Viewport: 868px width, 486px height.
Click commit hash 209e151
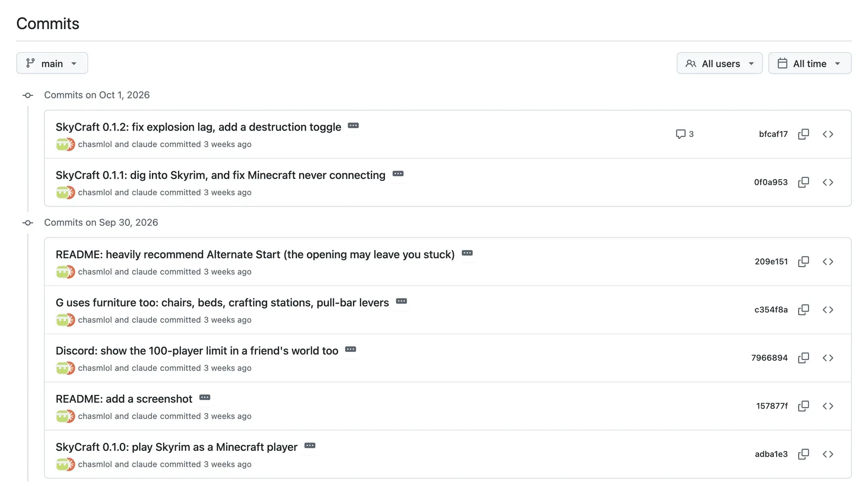click(x=771, y=262)
